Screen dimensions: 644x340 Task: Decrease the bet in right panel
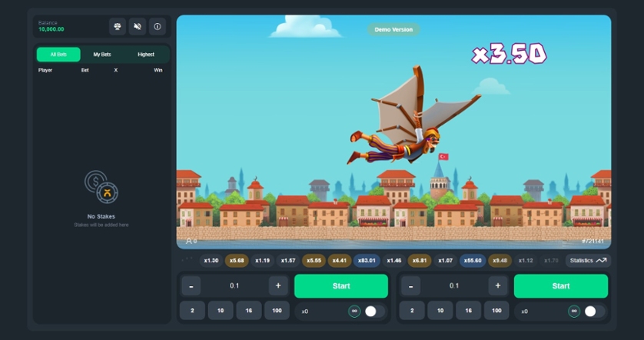click(410, 286)
